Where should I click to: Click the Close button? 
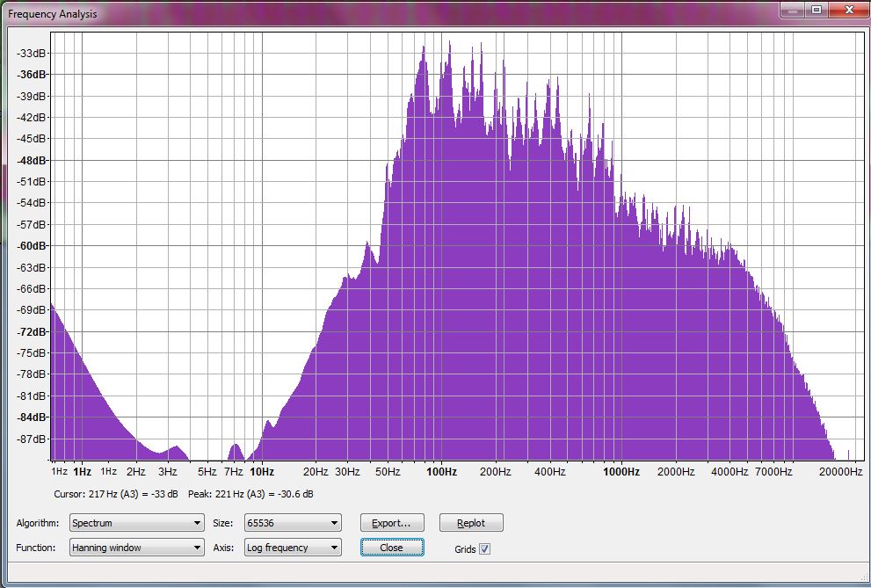point(392,548)
